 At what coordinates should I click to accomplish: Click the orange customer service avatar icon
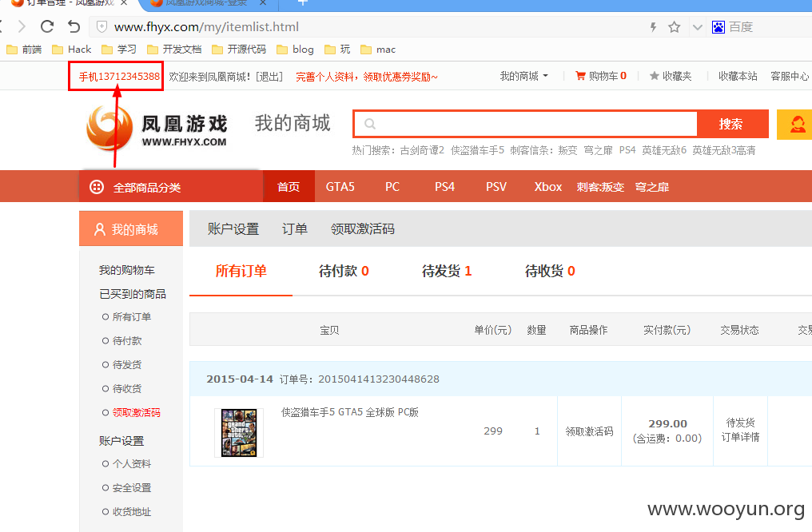point(795,124)
